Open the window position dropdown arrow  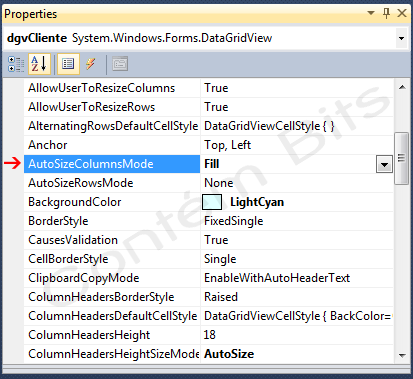(371, 13)
